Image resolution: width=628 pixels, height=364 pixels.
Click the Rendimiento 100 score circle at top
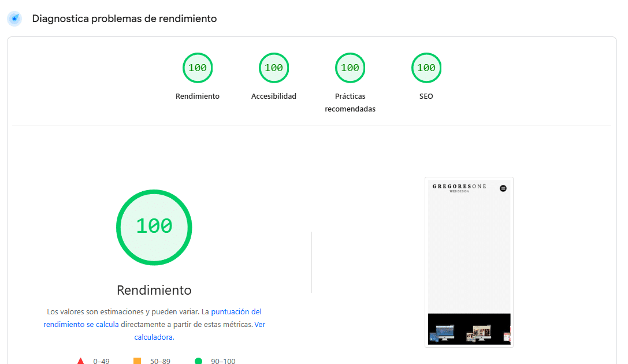(198, 68)
